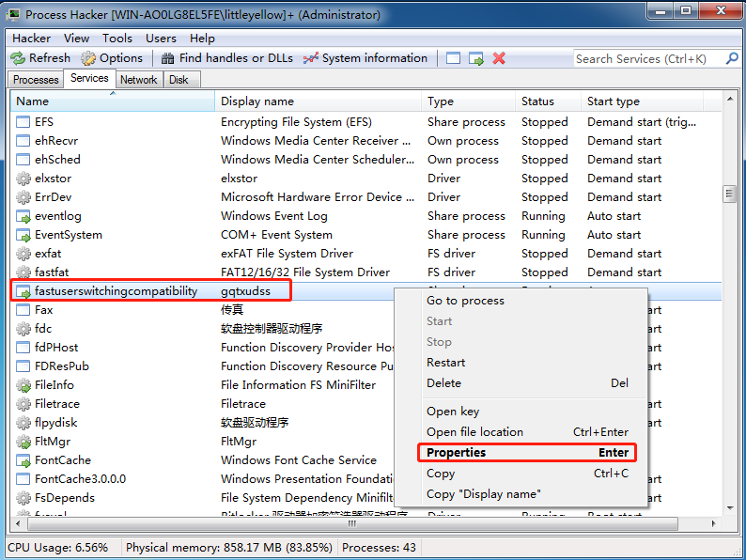The image size is (746, 560).
Task: Click the horizontal scrollbar left arrow
Action: click(x=18, y=524)
